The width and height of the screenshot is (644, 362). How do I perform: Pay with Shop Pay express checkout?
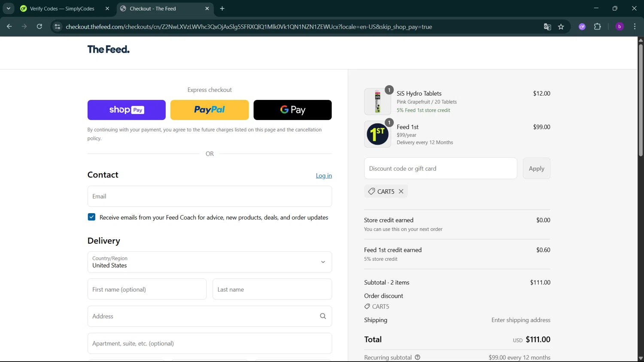tap(126, 110)
